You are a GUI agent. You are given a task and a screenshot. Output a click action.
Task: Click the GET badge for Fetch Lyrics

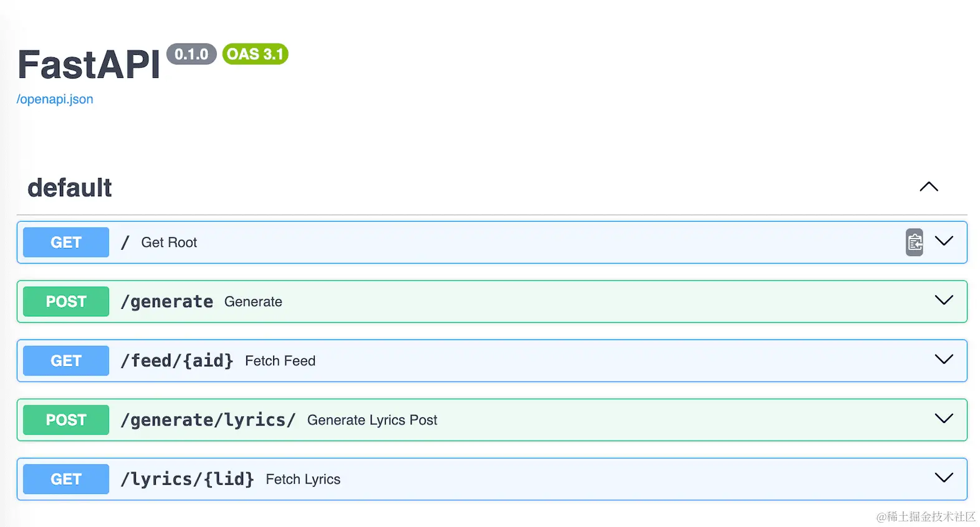[x=66, y=479]
